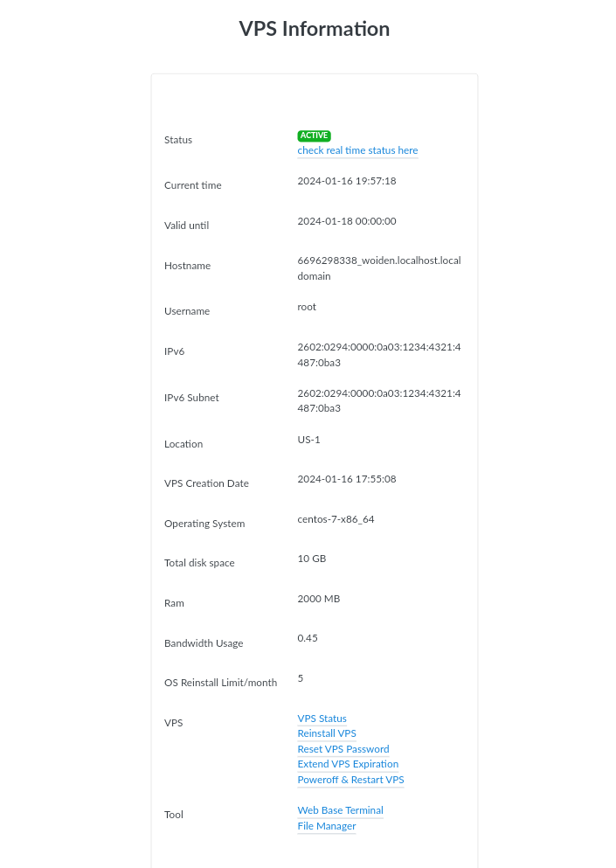Click the 2000 MB Ram value

coord(319,599)
